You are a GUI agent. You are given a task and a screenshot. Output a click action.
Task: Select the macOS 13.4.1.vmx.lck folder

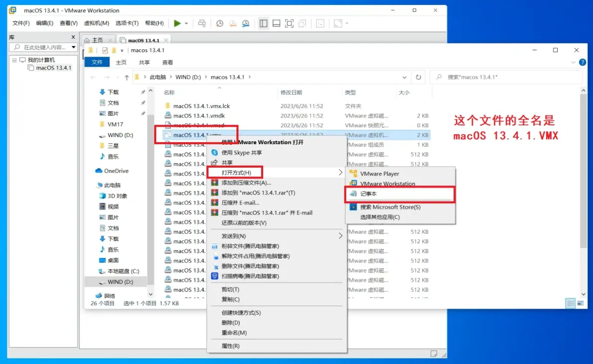[201, 106]
